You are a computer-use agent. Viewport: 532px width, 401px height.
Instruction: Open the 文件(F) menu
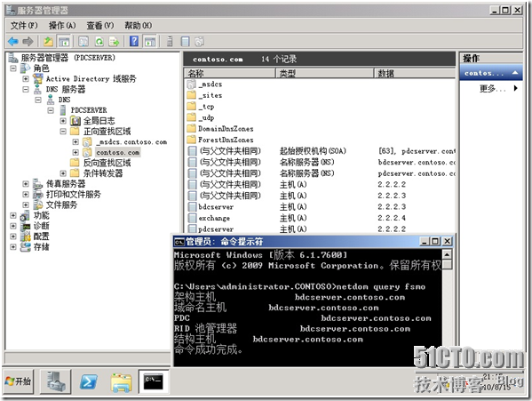(x=24, y=26)
